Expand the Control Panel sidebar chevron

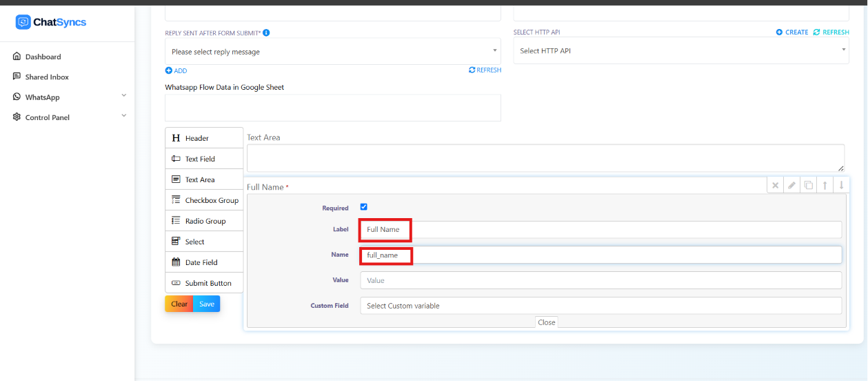click(x=124, y=115)
